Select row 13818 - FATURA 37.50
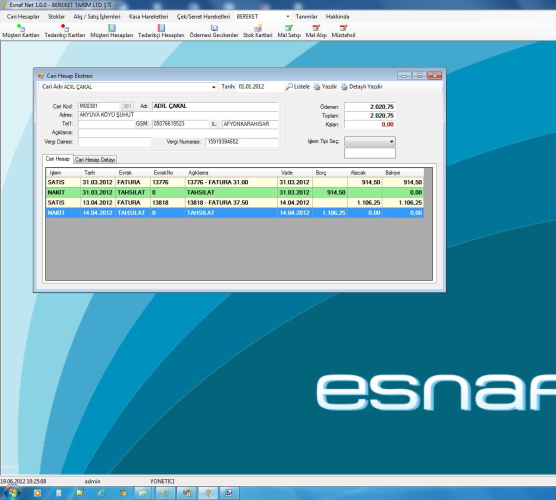Viewport: 556px width, 500px height. point(235,203)
